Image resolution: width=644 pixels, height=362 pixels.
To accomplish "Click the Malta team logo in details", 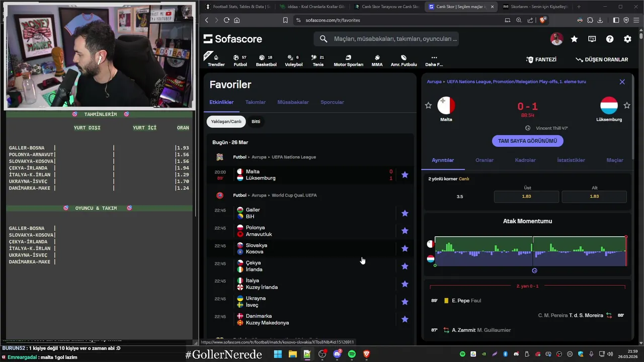I will pyautogui.click(x=446, y=106).
